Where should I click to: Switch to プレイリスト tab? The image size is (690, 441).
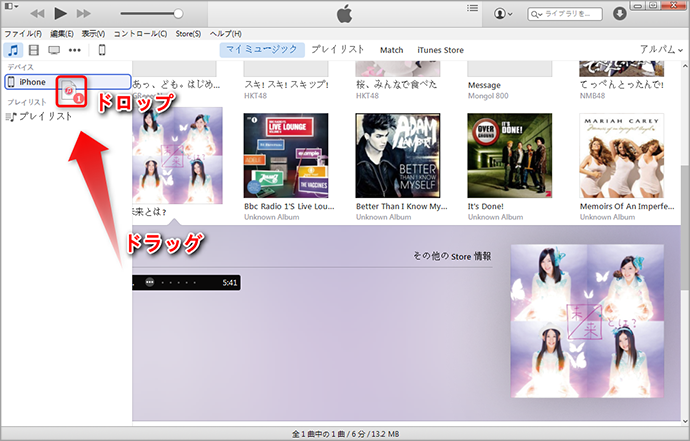click(338, 50)
